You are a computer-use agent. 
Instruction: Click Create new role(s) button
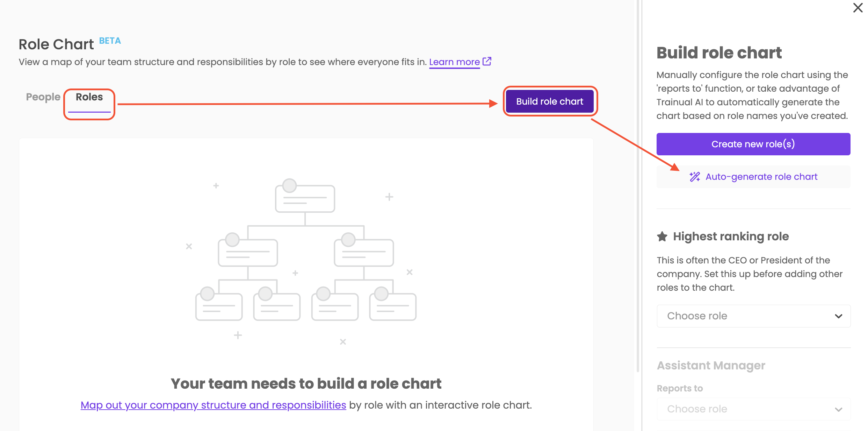753,144
